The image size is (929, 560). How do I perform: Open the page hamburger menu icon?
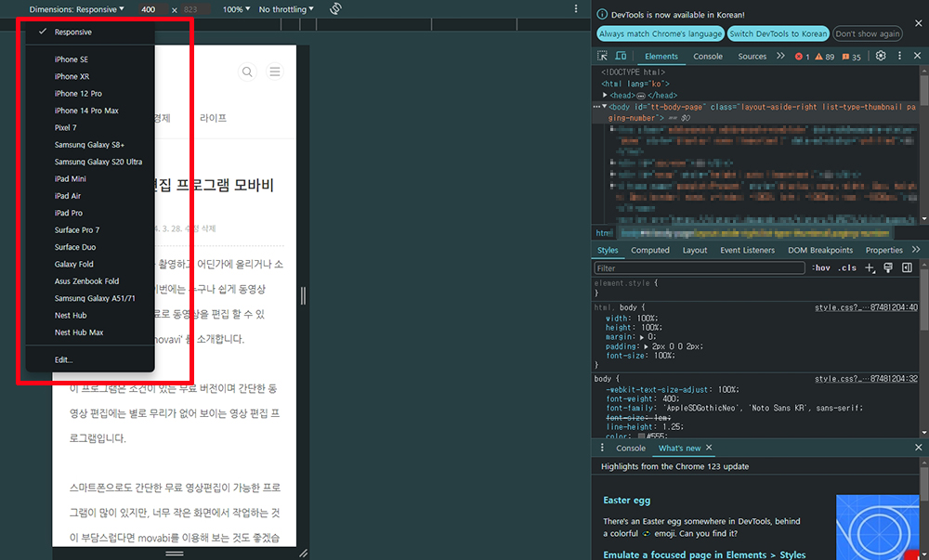(274, 72)
